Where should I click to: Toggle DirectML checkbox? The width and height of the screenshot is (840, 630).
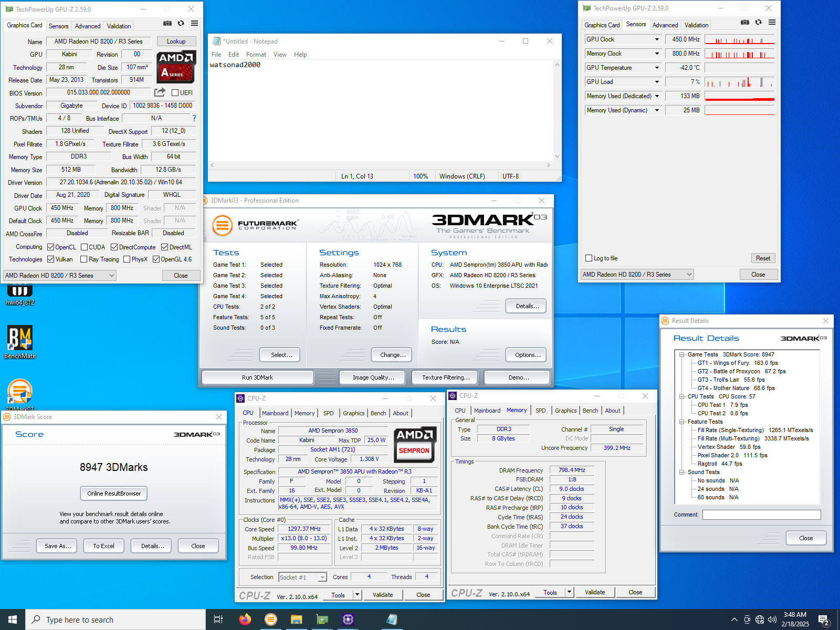pyautogui.click(x=164, y=247)
